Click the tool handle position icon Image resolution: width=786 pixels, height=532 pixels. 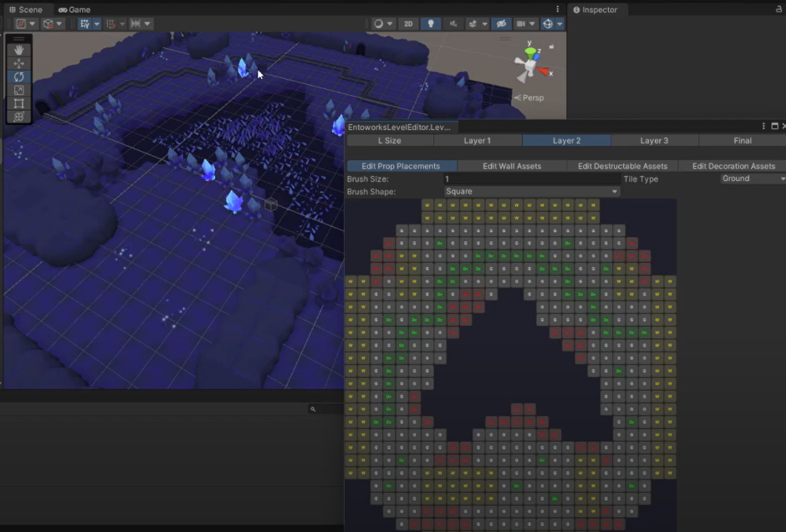point(21,24)
